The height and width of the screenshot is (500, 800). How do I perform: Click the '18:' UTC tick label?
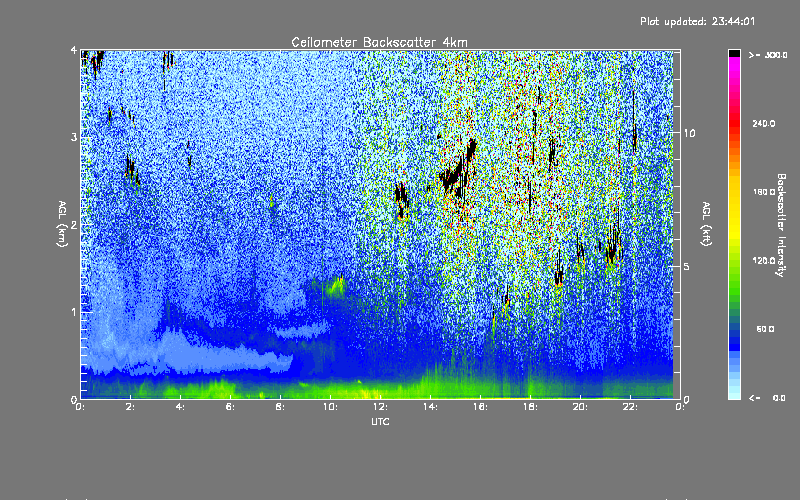pyautogui.click(x=530, y=407)
